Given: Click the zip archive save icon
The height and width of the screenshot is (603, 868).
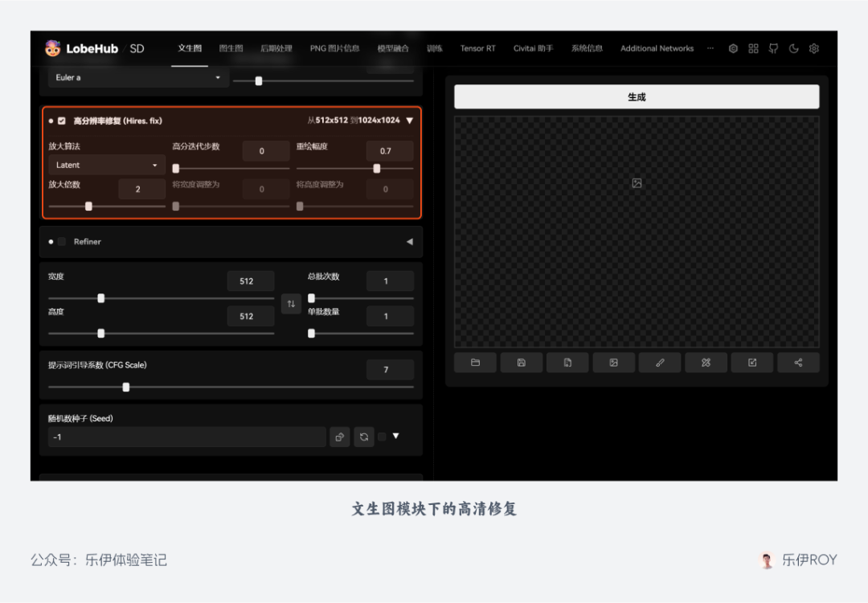Looking at the screenshot, I should pos(567,363).
